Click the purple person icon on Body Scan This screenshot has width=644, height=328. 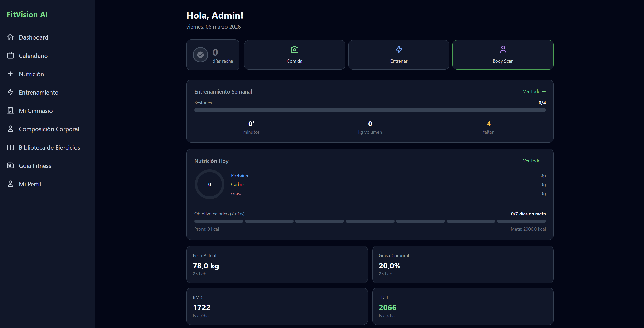[x=503, y=49]
